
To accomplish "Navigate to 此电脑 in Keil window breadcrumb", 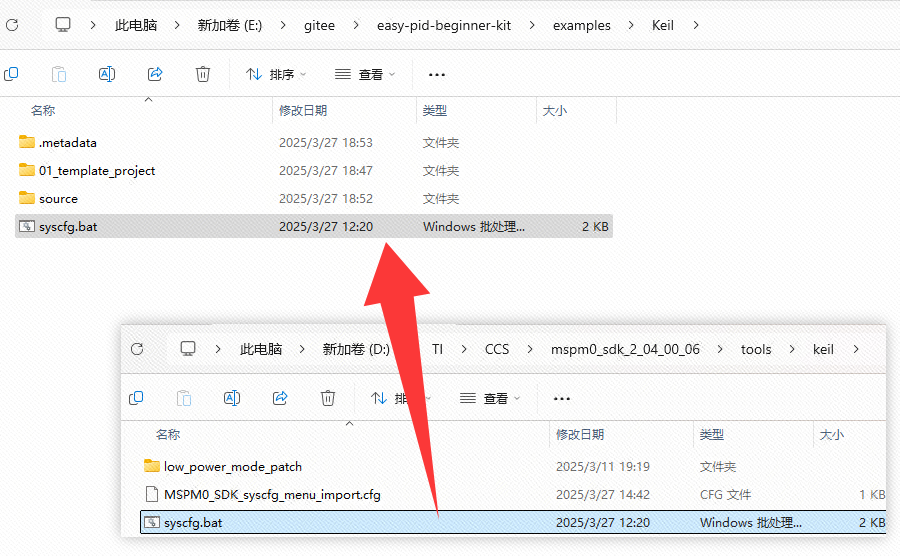I will point(136,25).
